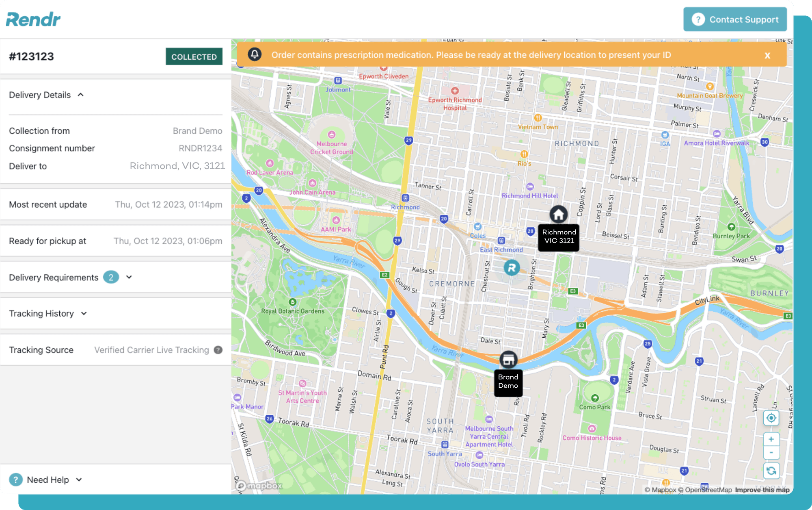
Task: Click the map locate-me crosshair icon
Action: click(771, 418)
